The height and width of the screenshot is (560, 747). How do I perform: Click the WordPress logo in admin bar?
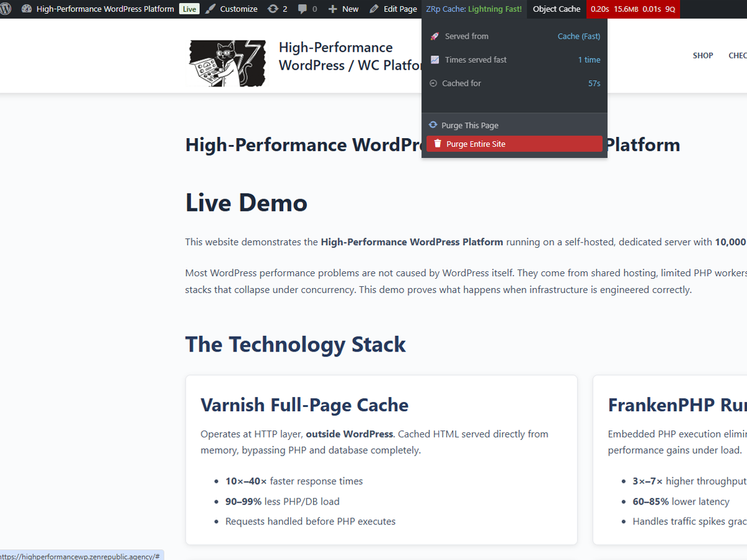coord(6,9)
